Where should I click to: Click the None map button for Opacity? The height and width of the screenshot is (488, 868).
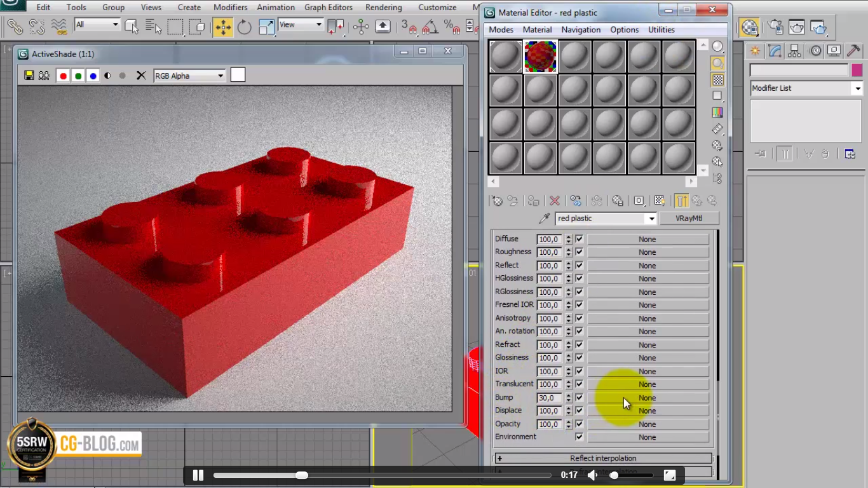point(648,424)
